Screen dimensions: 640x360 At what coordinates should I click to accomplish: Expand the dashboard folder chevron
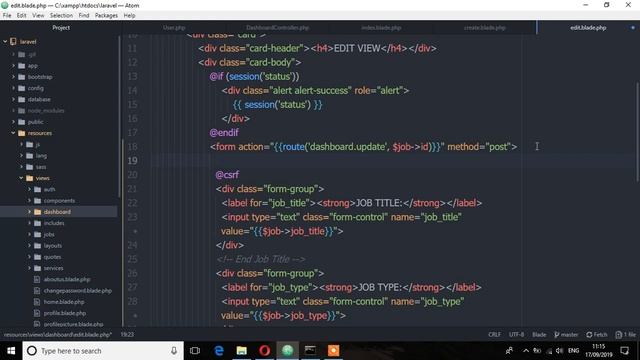[x=29, y=212]
